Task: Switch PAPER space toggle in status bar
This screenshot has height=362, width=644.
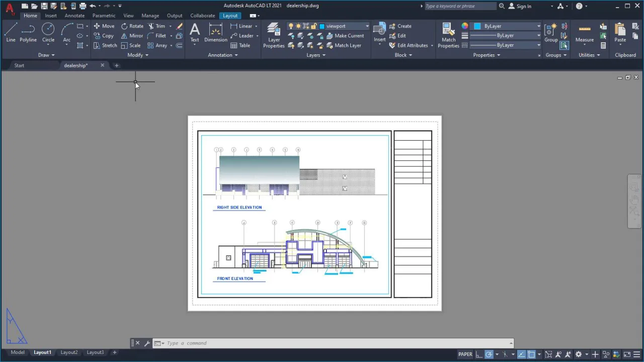Action: click(465, 354)
